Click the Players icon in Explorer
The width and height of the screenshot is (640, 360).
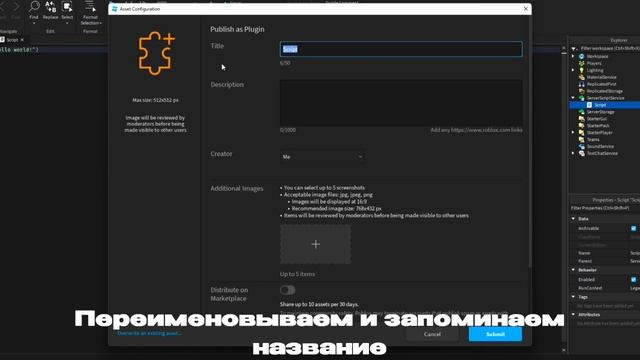pyautogui.click(x=582, y=63)
